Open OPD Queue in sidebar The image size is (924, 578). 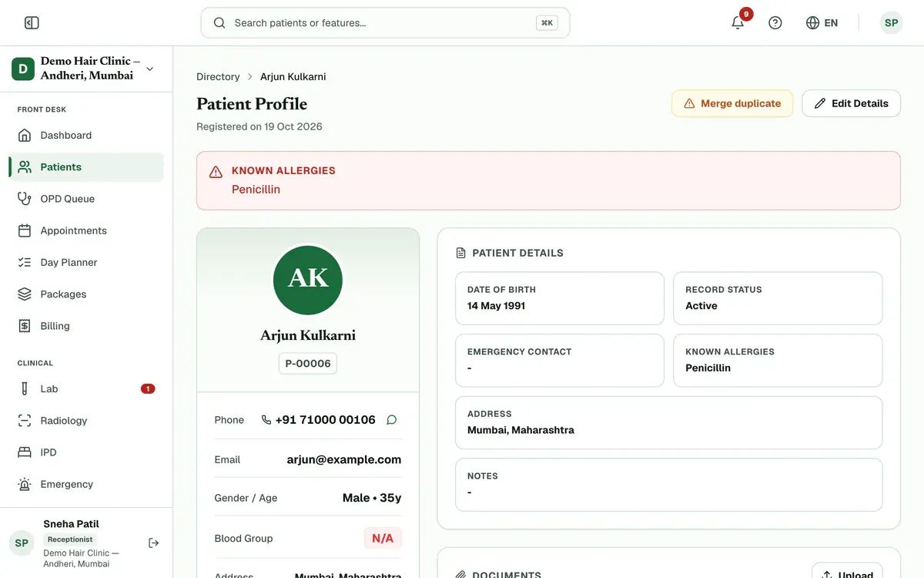[x=86, y=199]
